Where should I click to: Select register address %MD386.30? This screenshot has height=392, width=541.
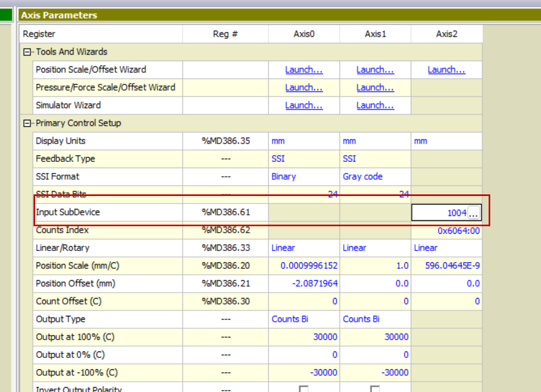coord(226,302)
